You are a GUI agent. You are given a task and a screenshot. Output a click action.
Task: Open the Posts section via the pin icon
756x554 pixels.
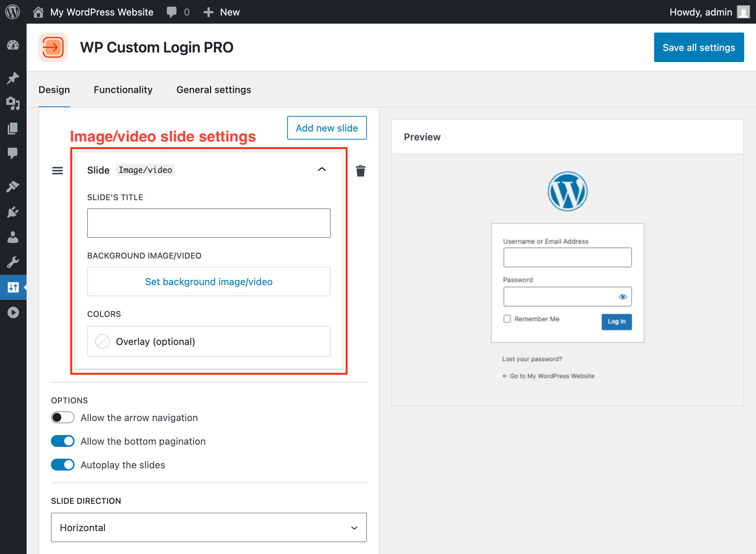(x=13, y=78)
